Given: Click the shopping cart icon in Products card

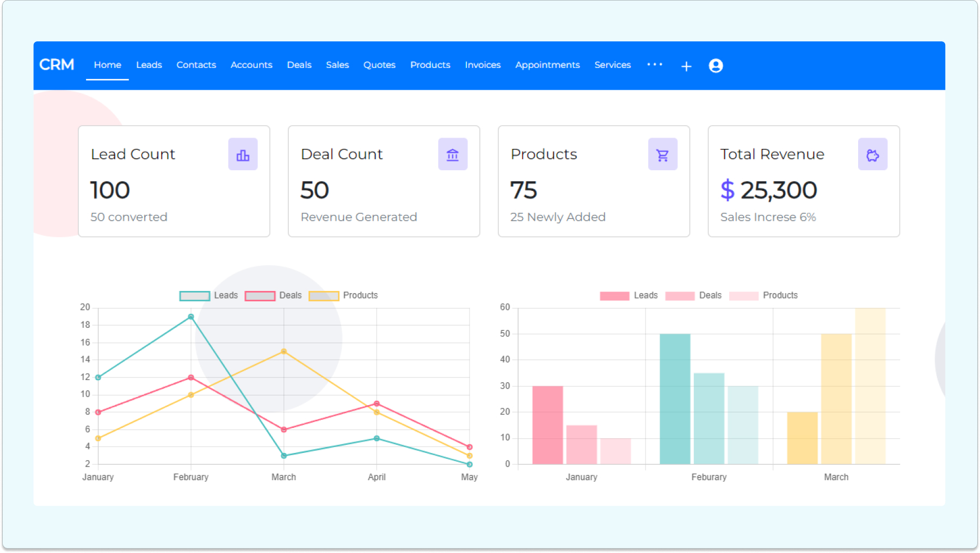Looking at the screenshot, I should 662,155.
